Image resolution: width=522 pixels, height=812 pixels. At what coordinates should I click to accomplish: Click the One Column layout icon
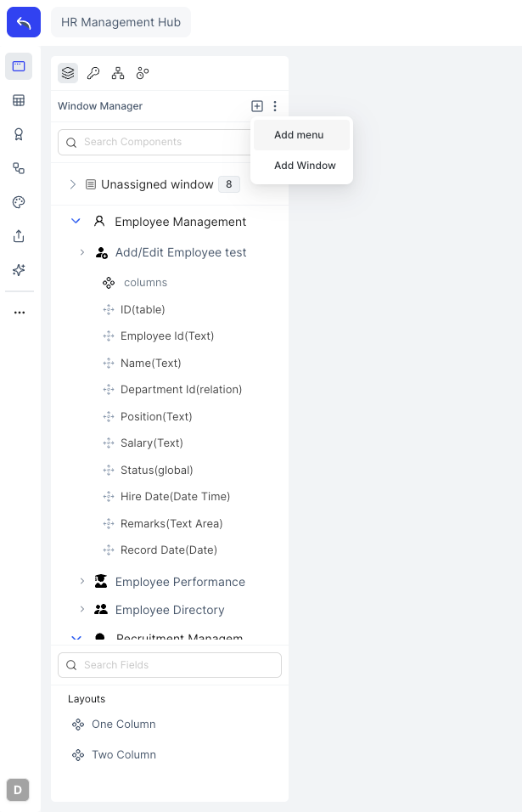78,725
